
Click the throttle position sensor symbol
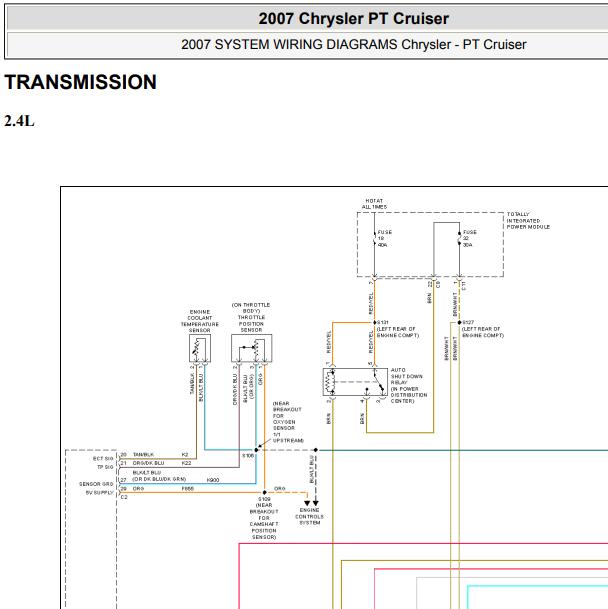[251, 348]
